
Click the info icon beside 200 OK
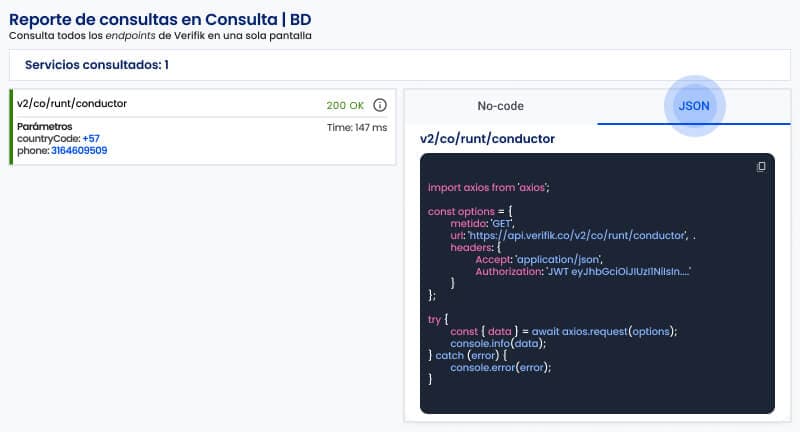pos(380,105)
